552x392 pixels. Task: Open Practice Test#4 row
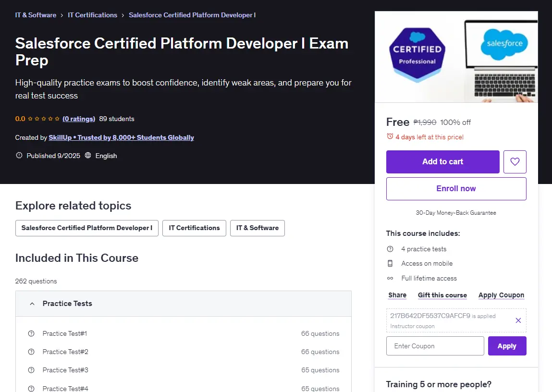tap(183, 388)
